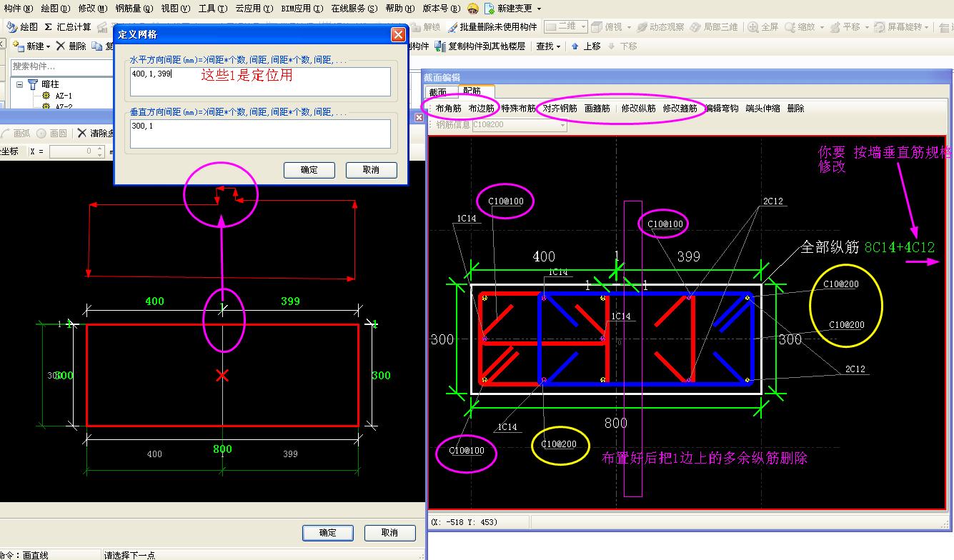Open the 云应用(Y) menu
Image resolution: width=954 pixels, height=560 pixels.
click(x=254, y=9)
